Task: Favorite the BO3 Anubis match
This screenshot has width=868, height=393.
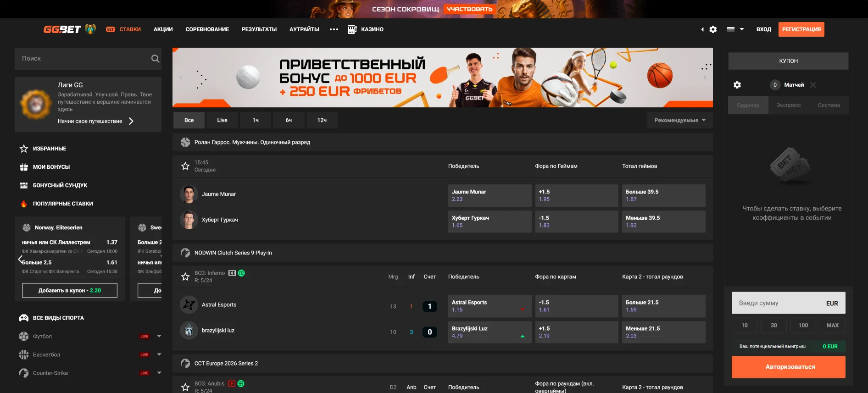Action: click(x=185, y=387)
